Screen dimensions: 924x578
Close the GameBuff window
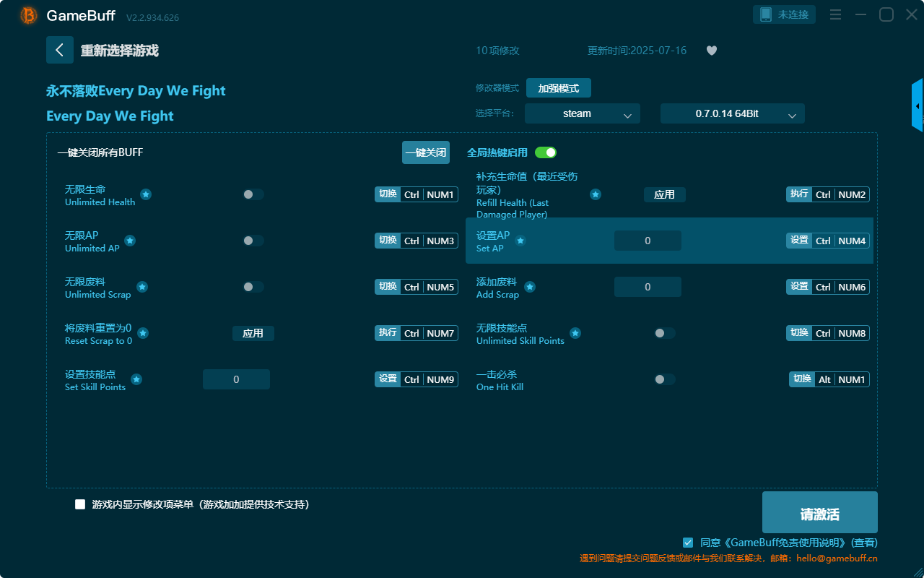pos(911,14)
